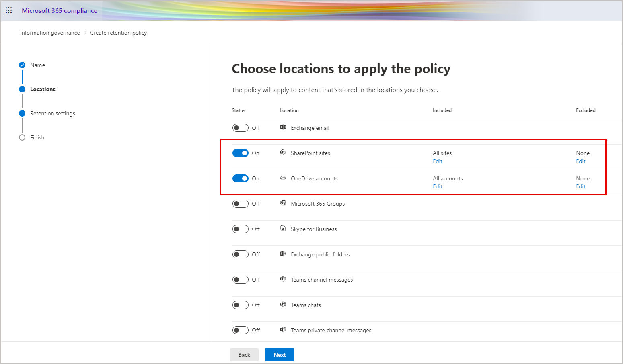Click the Skype for Business icon
The image size is (623, 364).
(283, 229)
